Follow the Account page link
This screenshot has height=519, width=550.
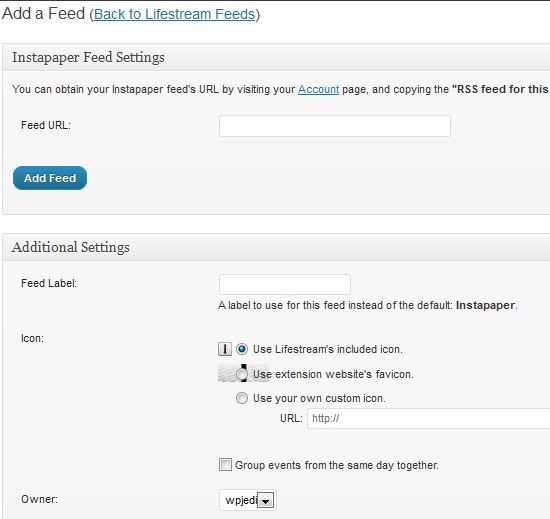click(318, 89)
